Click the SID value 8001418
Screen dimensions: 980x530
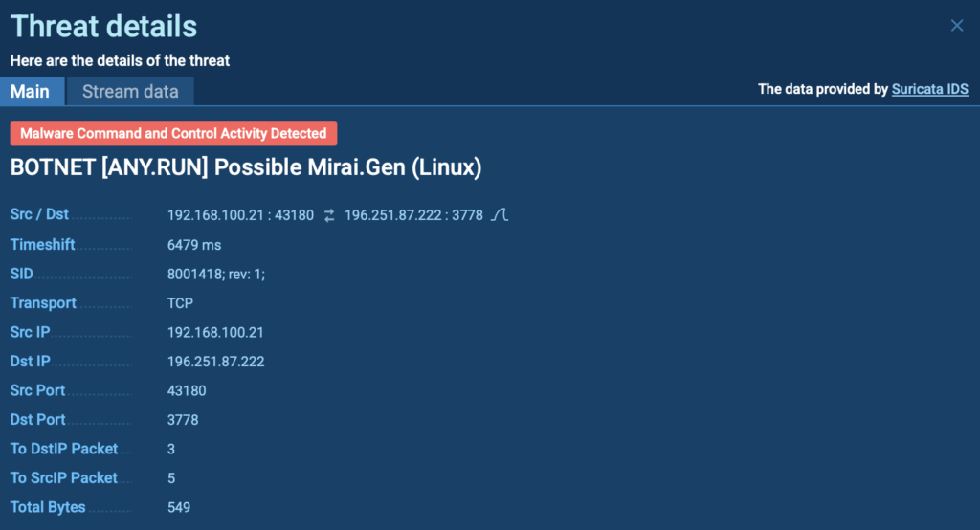pos(215,275)
